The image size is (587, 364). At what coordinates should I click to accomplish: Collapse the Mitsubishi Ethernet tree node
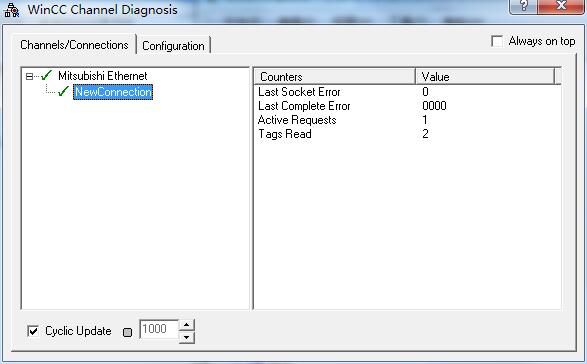tap(29, 76)
